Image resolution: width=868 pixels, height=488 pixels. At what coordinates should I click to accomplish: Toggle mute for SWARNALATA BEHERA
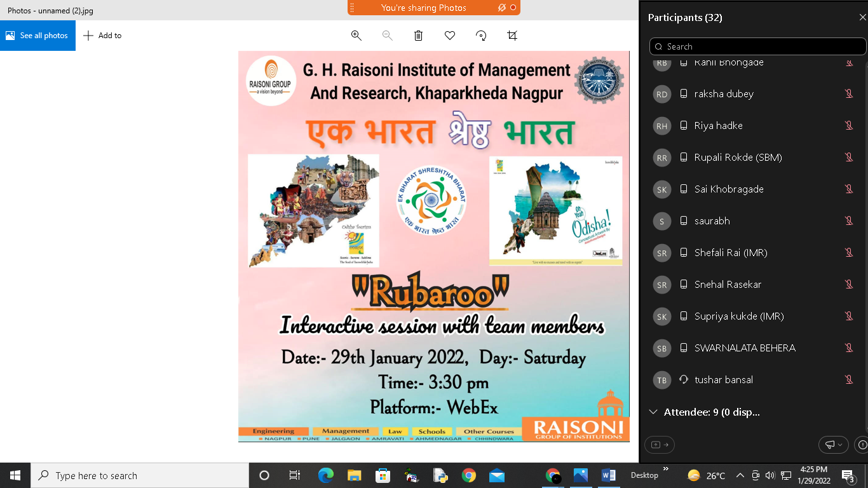(x=848, y=348)
